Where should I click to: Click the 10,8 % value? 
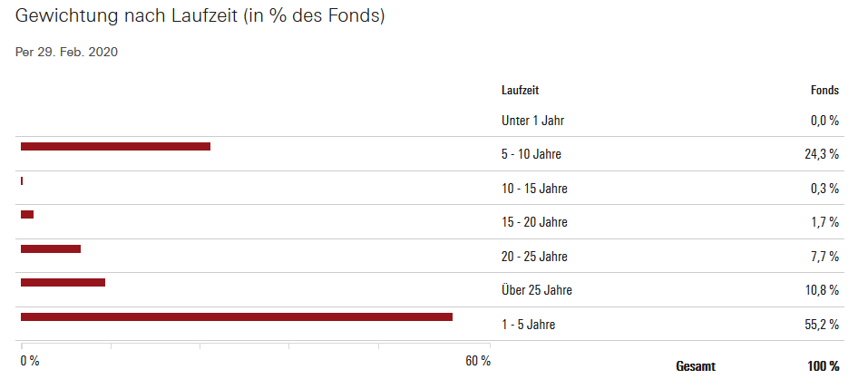[821, 291]
